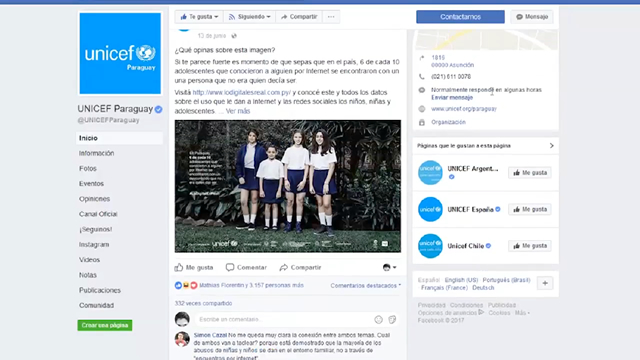Open the Condiciones footer link
Viewport: 640px width, 360px height.
(466, 305)
